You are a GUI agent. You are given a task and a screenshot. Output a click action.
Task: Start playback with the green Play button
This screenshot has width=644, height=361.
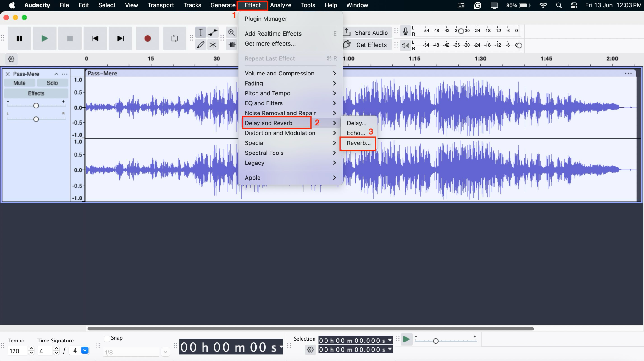45,38
